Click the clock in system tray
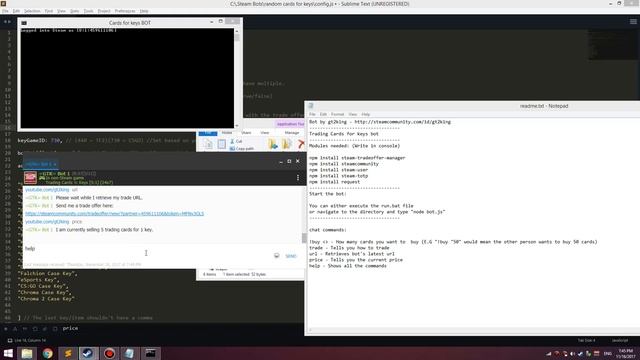 [626, 353]
